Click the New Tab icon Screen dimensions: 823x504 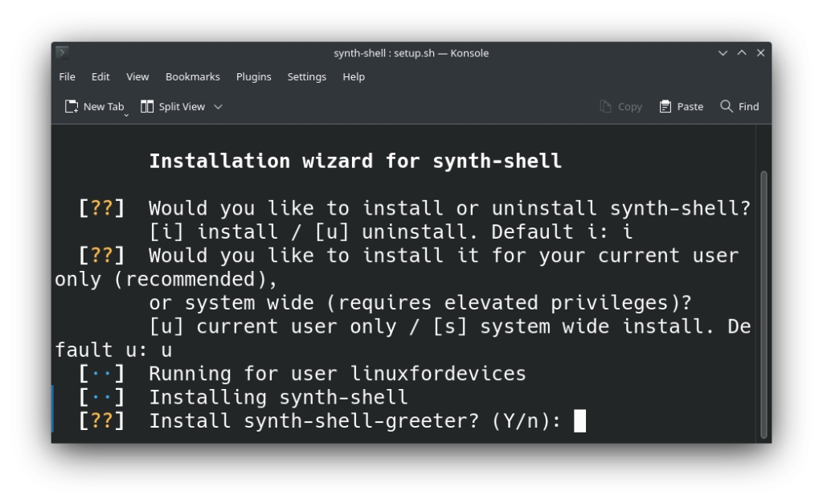(72, 107)
